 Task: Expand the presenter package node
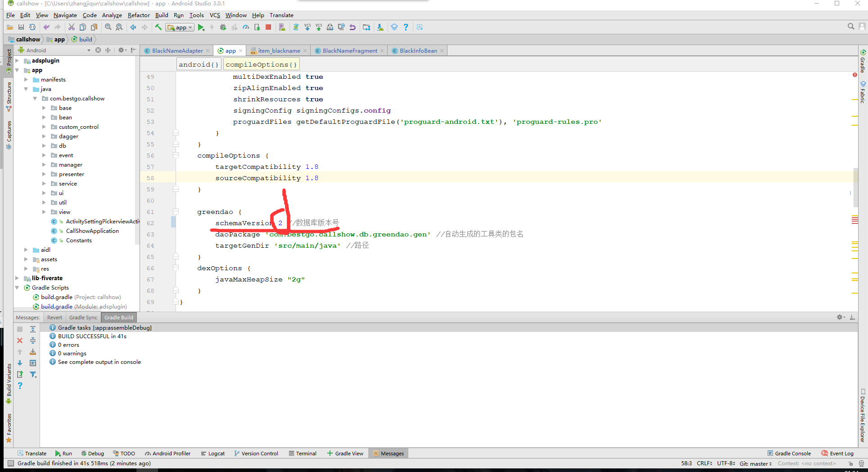[44, 174]
